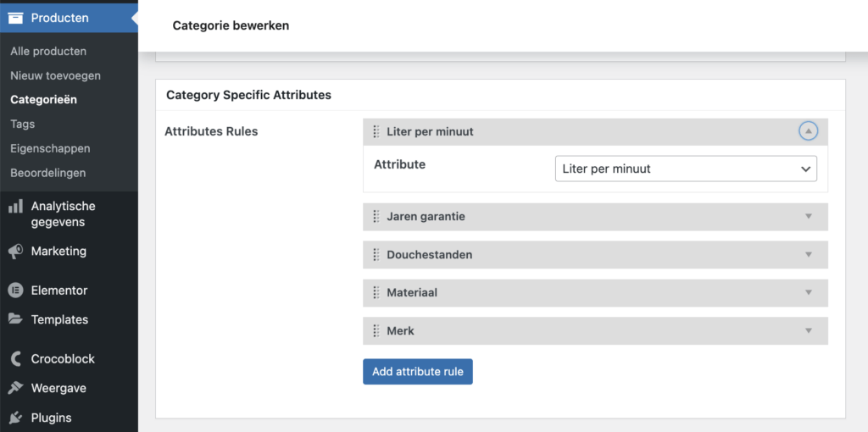Expand the Materiaal rule arrow
The height and width of the screenshot is (432, 868).
[x=808, y=292]
